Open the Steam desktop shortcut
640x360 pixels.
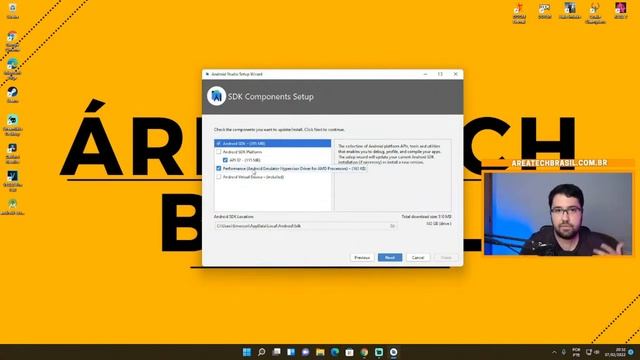tap(13, 95)
